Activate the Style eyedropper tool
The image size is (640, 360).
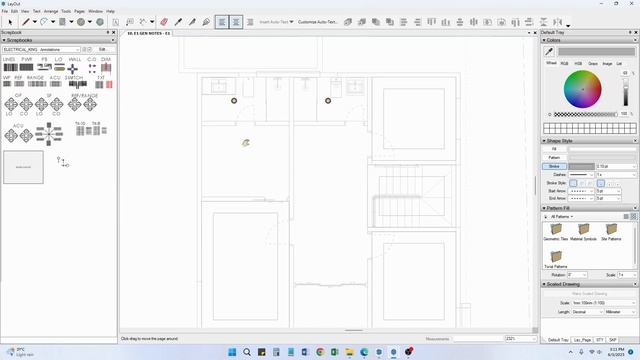178,22
